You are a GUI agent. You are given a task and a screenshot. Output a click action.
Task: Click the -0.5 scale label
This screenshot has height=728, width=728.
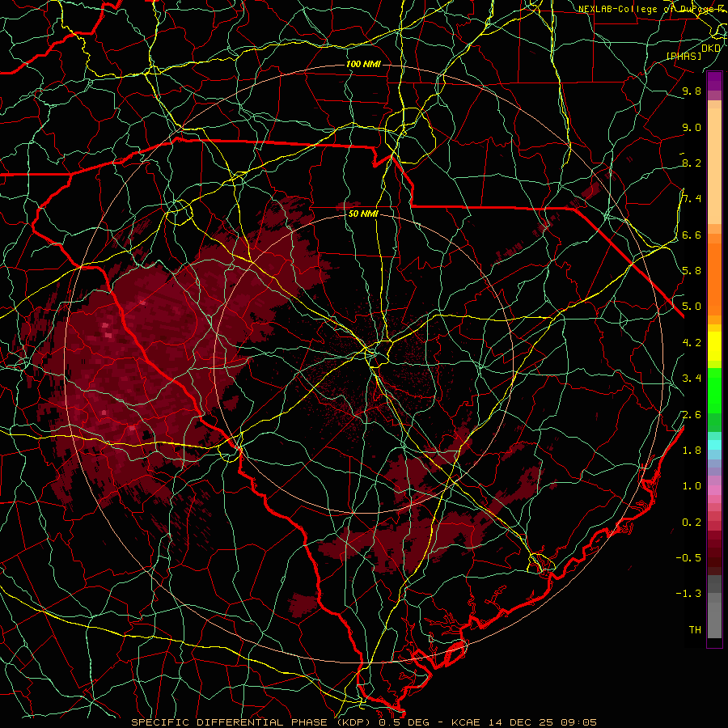point(688,557)
